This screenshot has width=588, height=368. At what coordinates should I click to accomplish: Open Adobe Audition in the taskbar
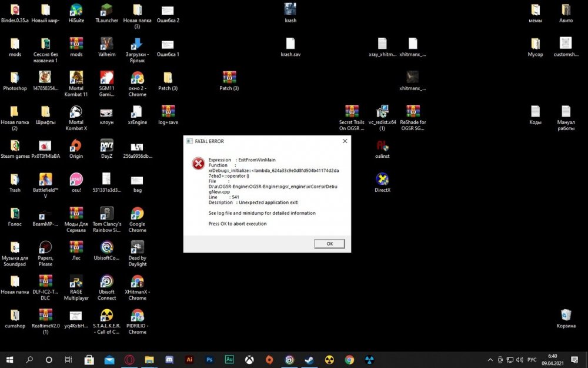point(229,360)
